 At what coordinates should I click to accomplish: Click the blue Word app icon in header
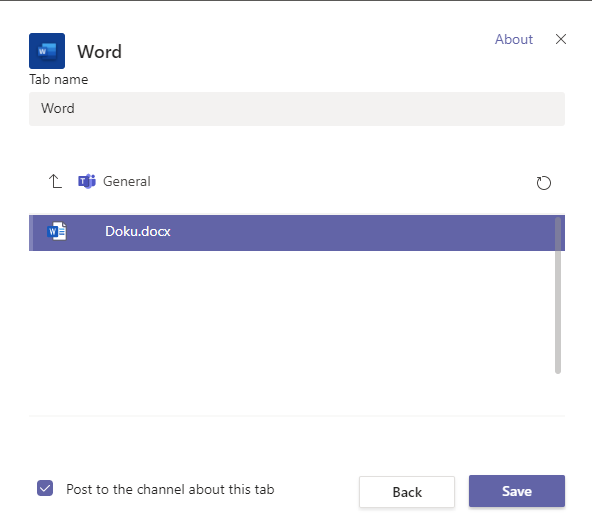(x=47, y=51)
